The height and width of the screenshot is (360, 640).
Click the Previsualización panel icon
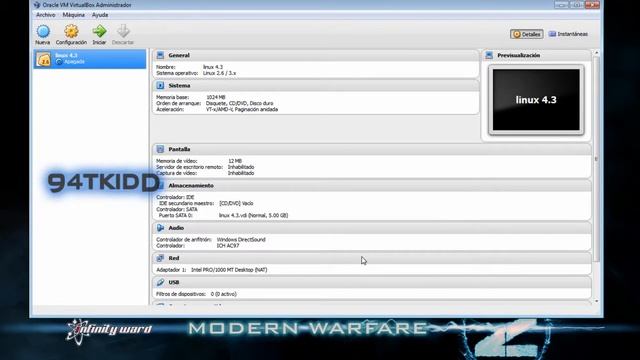(x=489, y=55)
